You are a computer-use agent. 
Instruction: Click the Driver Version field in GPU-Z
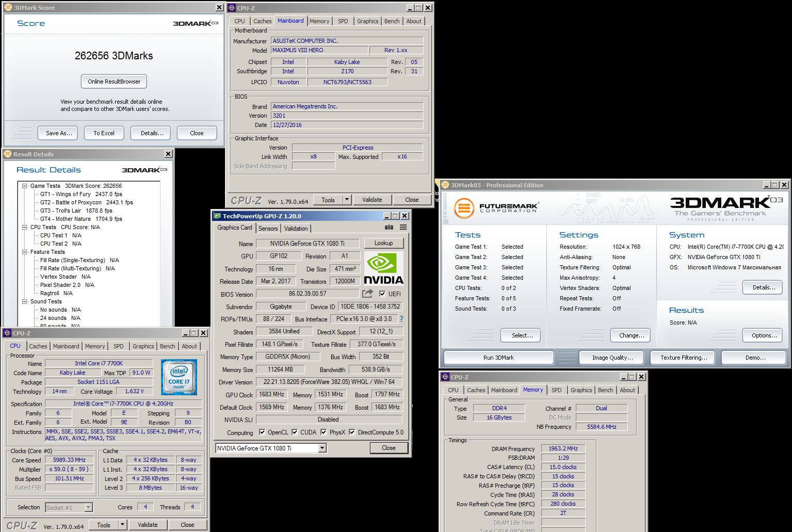pyautogui.click(x=329, y=382)
